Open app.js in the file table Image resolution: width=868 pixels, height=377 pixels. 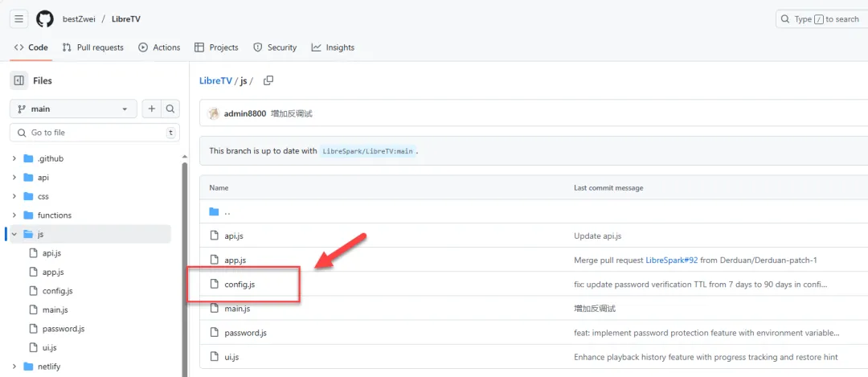pyautogui.click(x=235, y=260)
